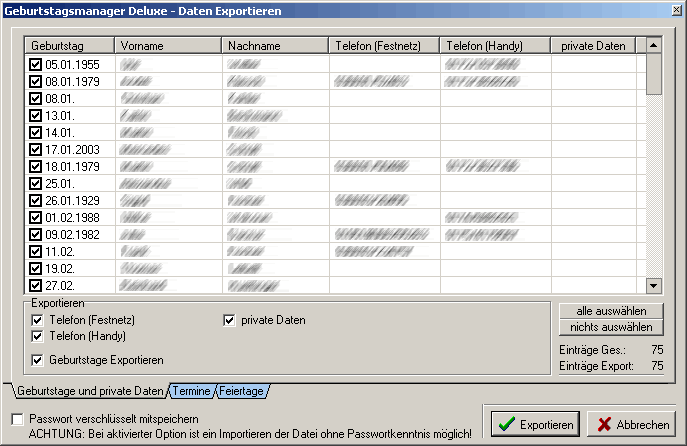Toggle the Telefon (Handy) export checkbox

38,337
